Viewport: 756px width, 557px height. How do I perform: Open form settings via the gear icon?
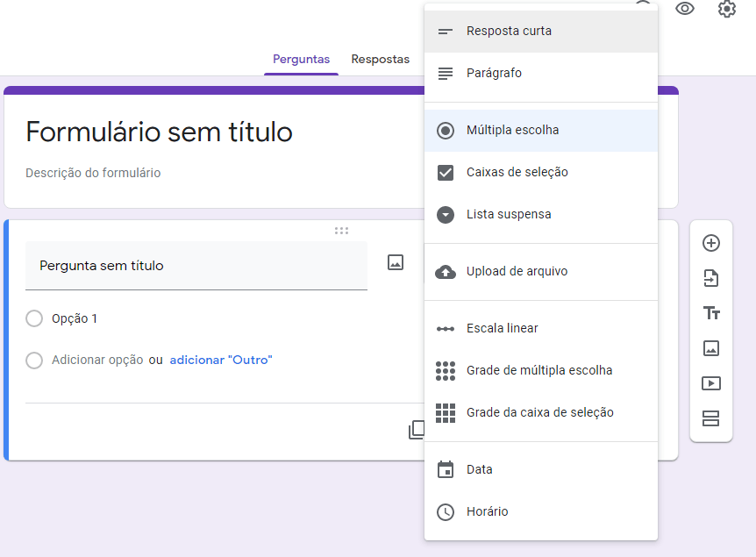[x=725, y=9]
